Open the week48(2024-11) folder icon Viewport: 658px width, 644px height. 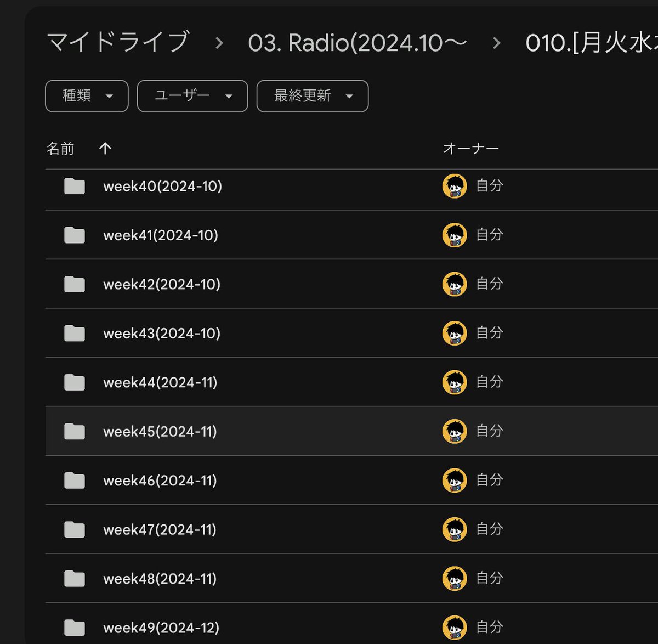(x=75, y=579)
